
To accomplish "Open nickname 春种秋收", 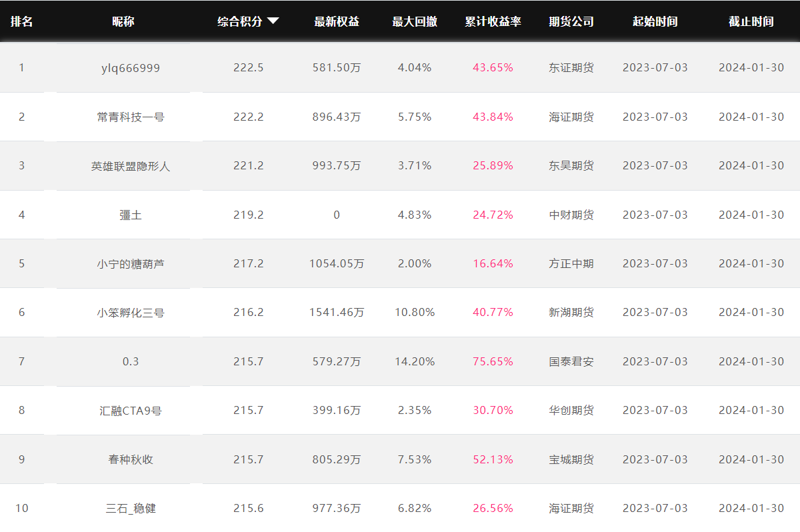I will click(131, 459).
